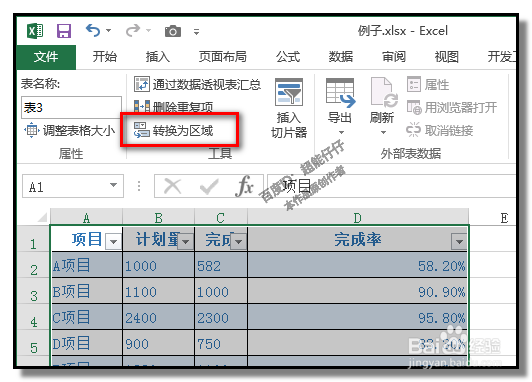Screen dimensions: 532x382
Task: Select column D header
Action: coord(358,218)
